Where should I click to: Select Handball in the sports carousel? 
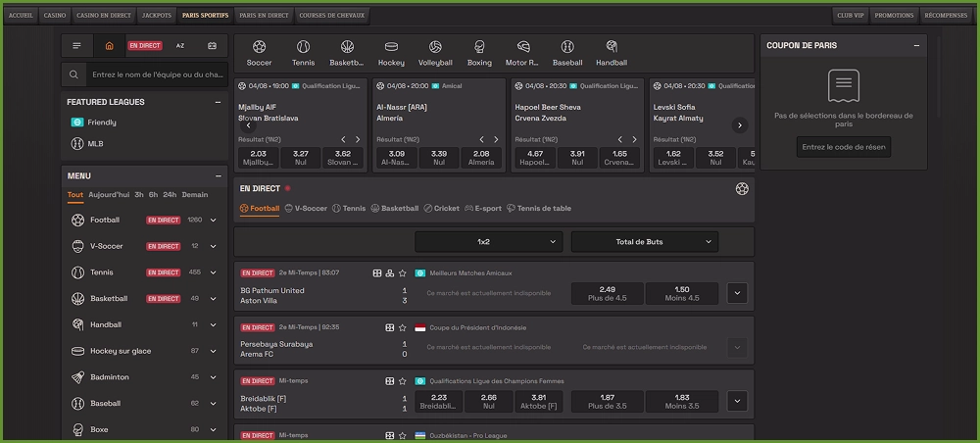(x=612, y=53)
